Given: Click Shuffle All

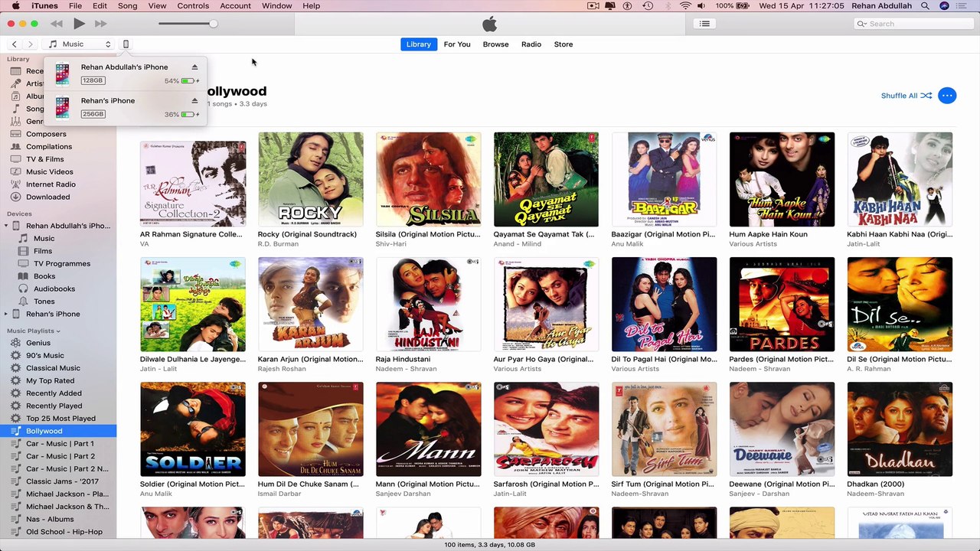Looking at the screenshot, I should 906,96.
